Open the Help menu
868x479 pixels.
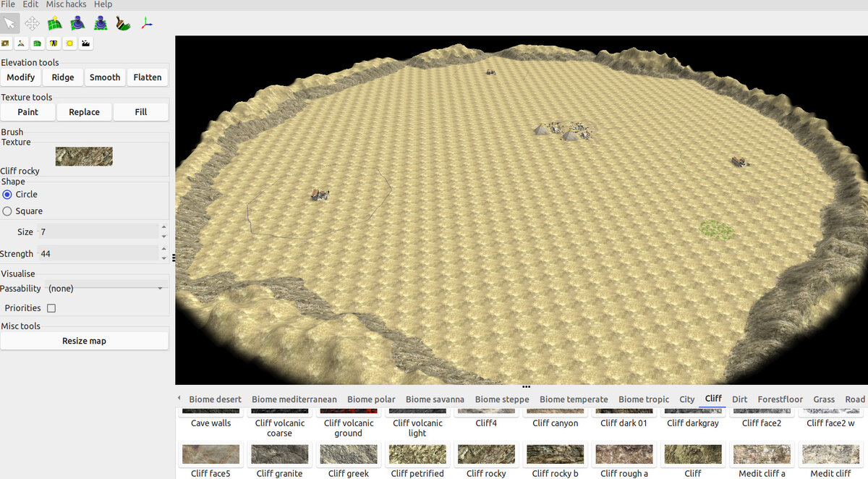pyautogui.click(x=103, y=4)
